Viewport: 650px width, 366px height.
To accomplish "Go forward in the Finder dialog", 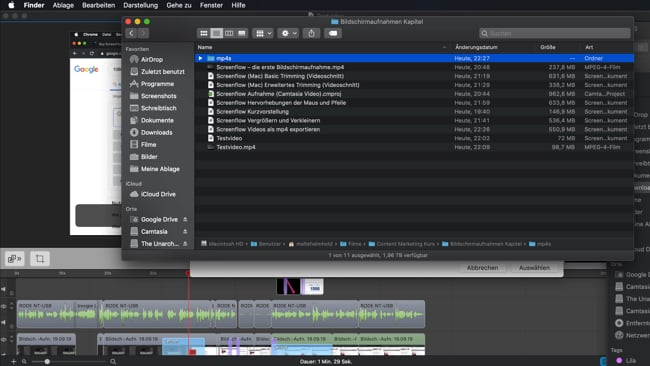I will click(x=143, y=33).
